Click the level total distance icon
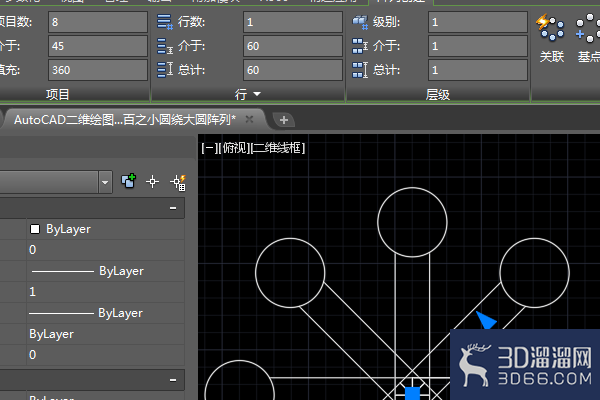Screen dimensions: 600x400 [x=360, y=70]
